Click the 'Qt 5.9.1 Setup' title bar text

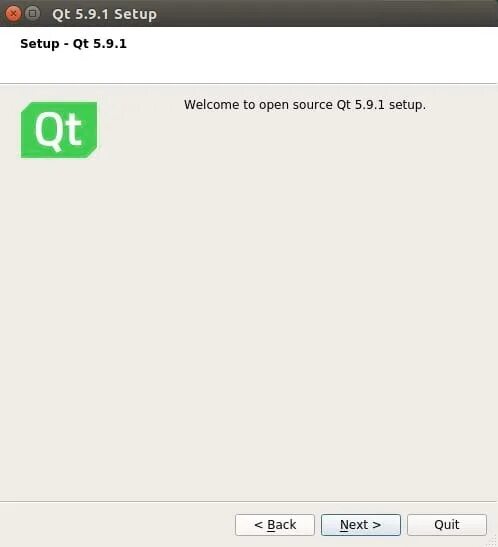[x=104, y=14]
